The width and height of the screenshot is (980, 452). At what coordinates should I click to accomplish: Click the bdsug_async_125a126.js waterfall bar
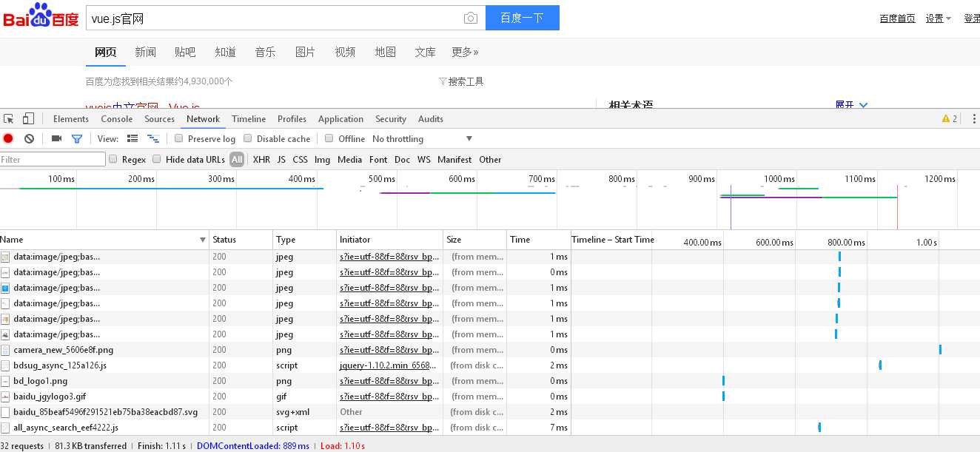pos(880,365)
